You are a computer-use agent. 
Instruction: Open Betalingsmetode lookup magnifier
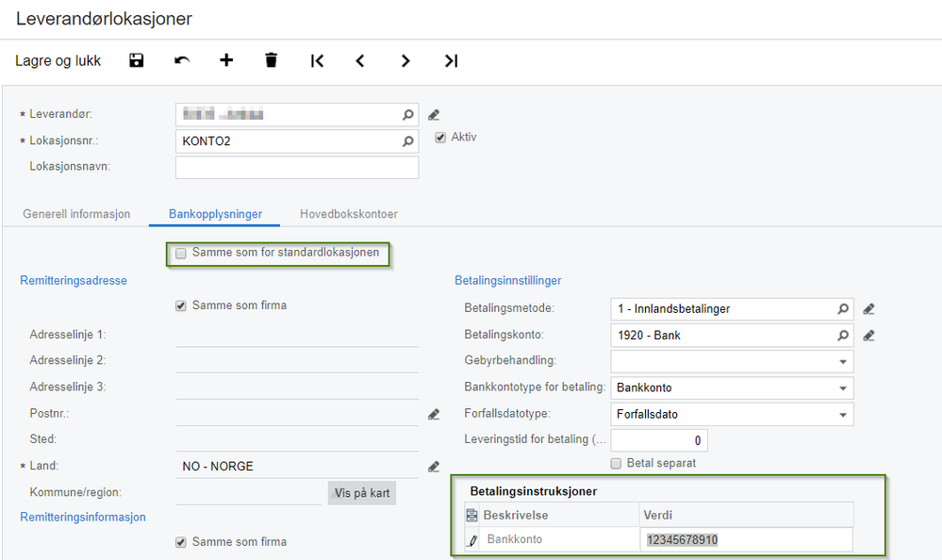point(843,309)
